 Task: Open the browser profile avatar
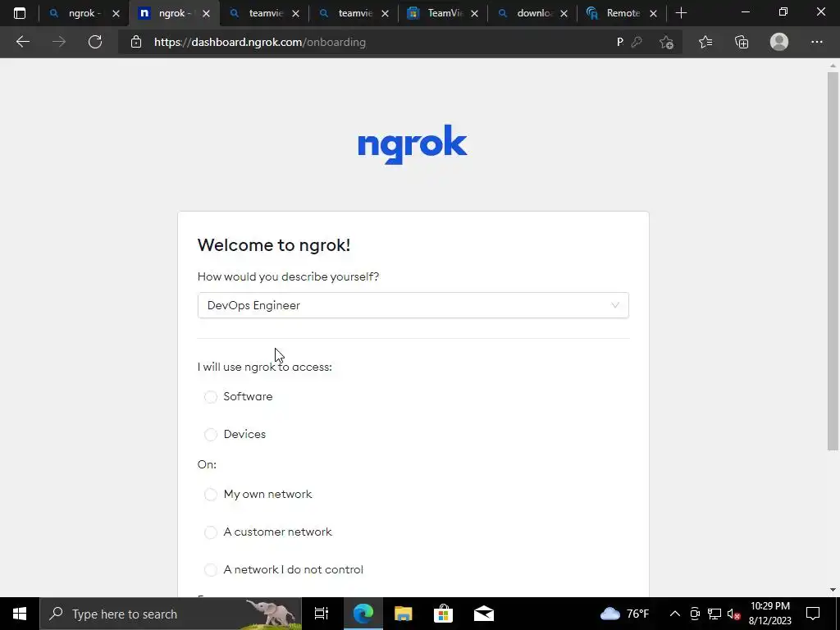pyautogui.click(x=779, y=42)
